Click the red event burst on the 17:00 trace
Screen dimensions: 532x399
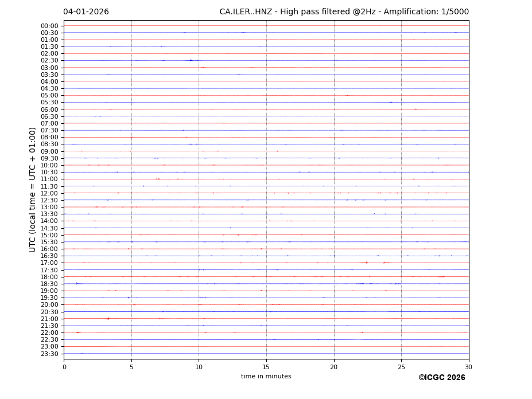tap(366, 263)
